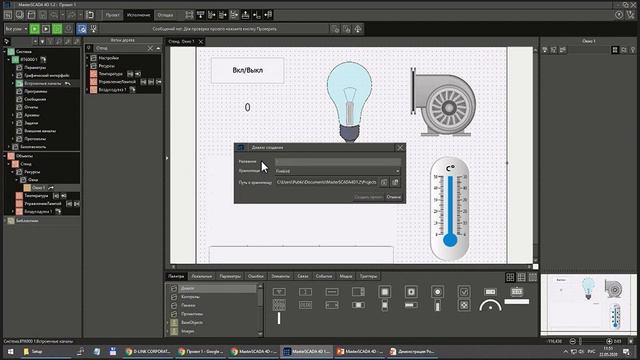Click the Создать проект button
This screenshot has width=640, height=360.
coord(369,197)
